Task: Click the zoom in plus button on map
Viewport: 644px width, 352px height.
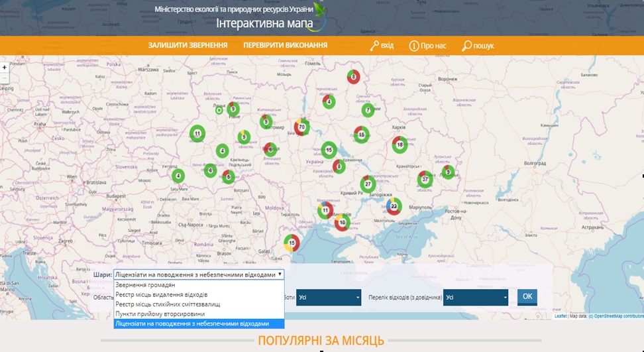Action: click(x=5, y=67)
